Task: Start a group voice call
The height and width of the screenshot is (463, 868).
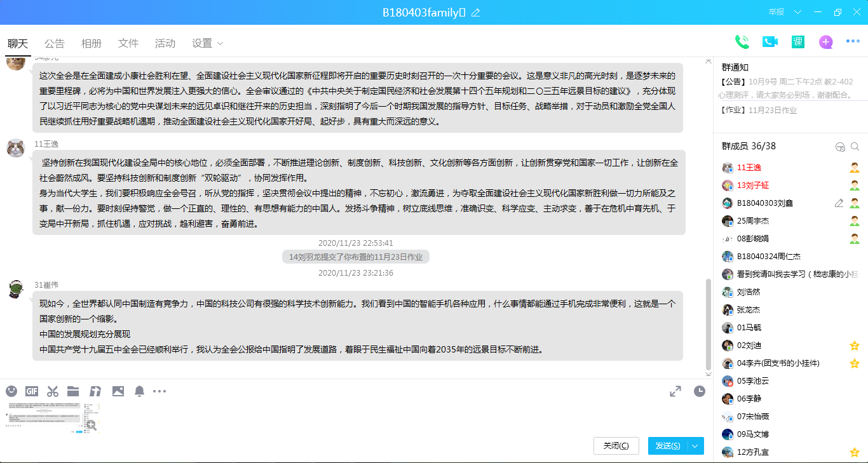Action: [742, 42]
